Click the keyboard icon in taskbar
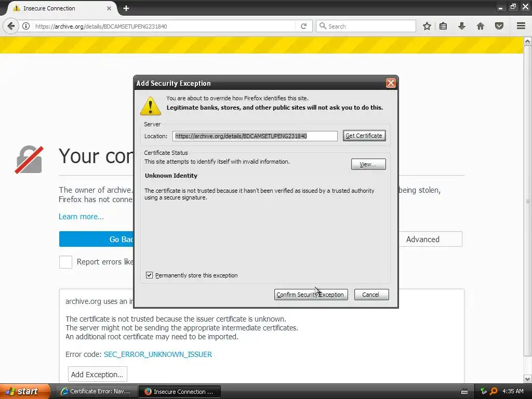Image resolution: width=532 pixels, height=399 pixels. pos(464,392)
